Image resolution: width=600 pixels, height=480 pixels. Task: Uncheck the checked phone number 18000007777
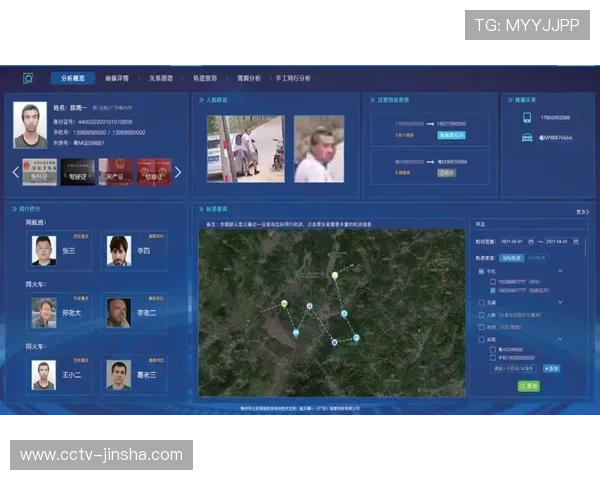tap(493, 289)
